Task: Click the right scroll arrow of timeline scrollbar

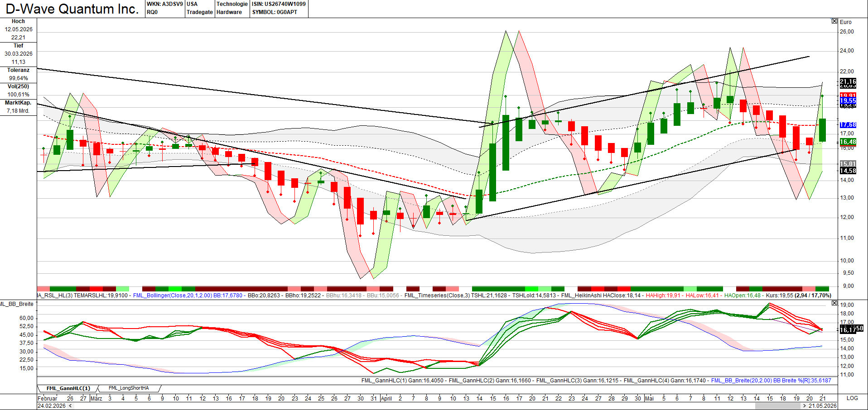Action: pyautogui.click(x=804, y=406)
